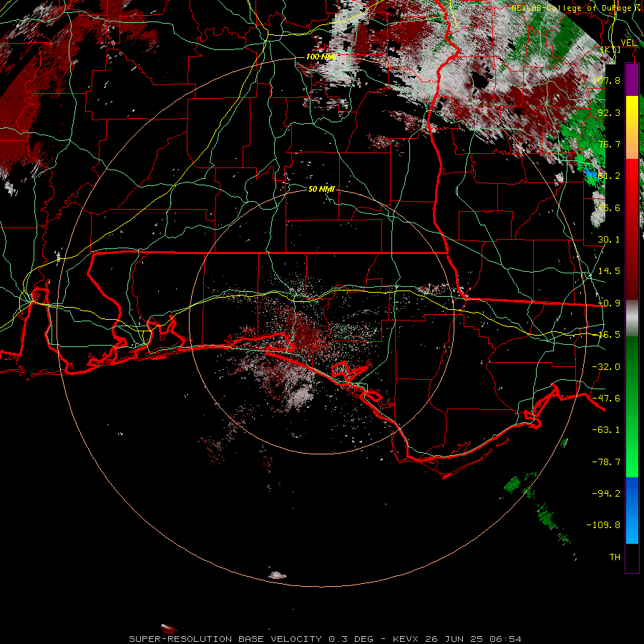Click the 14.5 legend value
644x644 pixels.
pyautogui.click(x=609, y=270)
